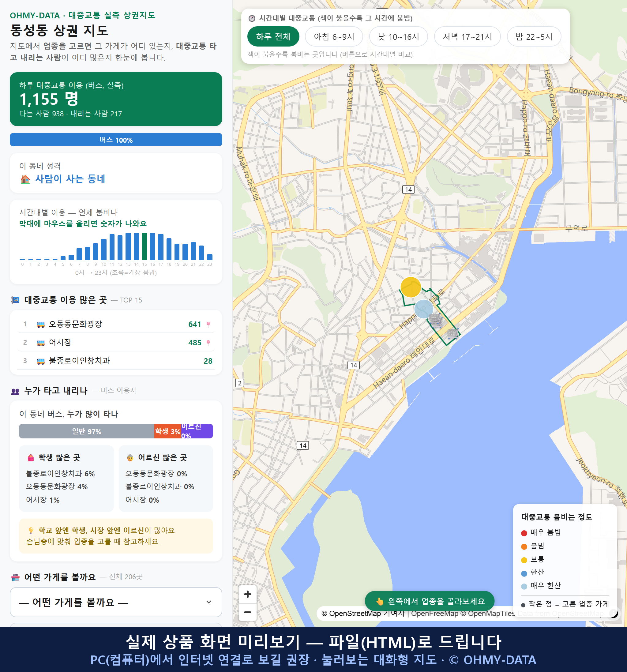Switch to 저녁 17~21시 time filter
Screen dimensions: 627x672
point(467,36)
